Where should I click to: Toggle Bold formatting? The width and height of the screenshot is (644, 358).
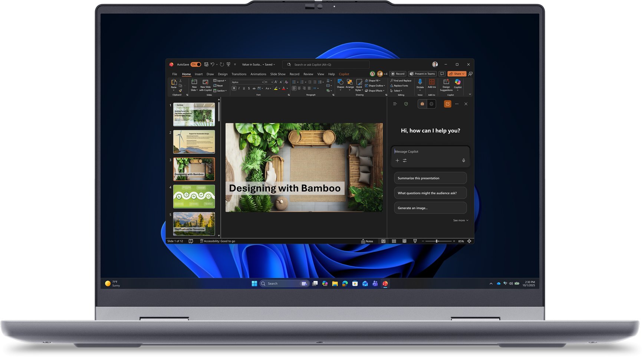coord(234,88)
